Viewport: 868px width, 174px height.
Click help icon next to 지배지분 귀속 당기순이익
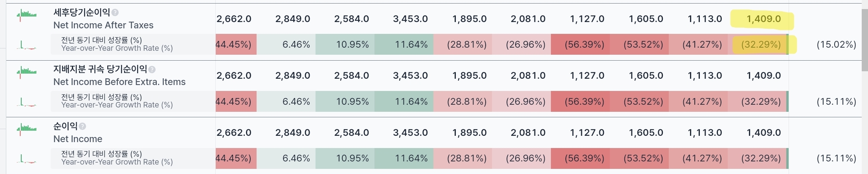tap(152, 70)
